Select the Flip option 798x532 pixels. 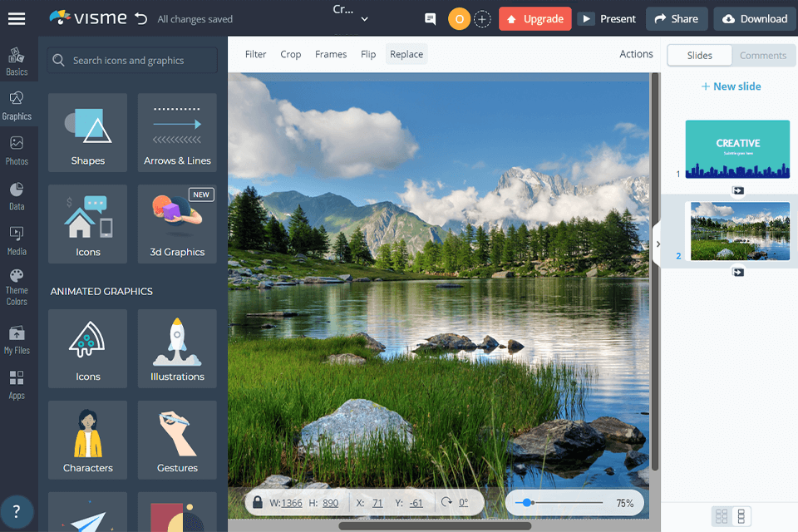368,54
